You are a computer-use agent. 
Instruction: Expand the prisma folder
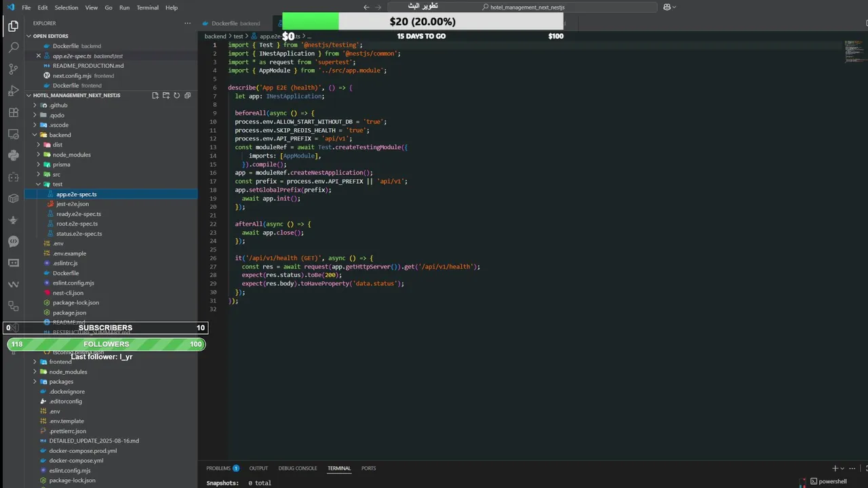(x=39, y=164)
